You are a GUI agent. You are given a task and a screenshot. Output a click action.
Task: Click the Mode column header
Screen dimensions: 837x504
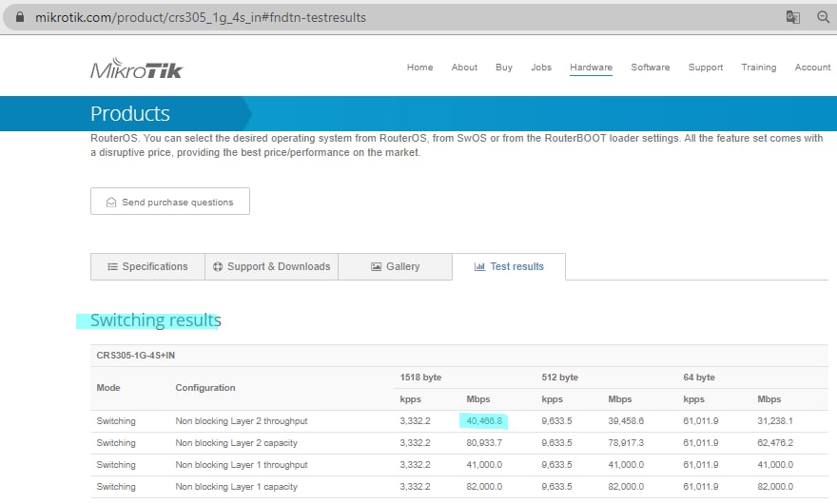pos(108,388)
